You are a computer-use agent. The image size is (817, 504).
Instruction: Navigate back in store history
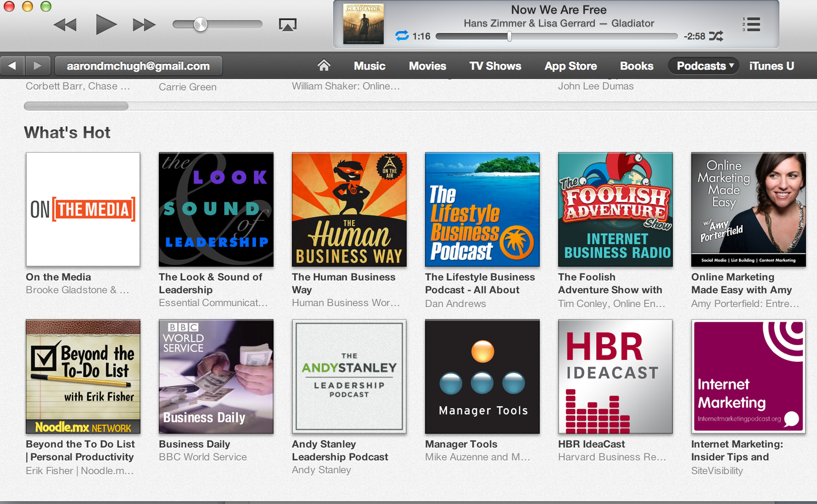click(12, 66)
